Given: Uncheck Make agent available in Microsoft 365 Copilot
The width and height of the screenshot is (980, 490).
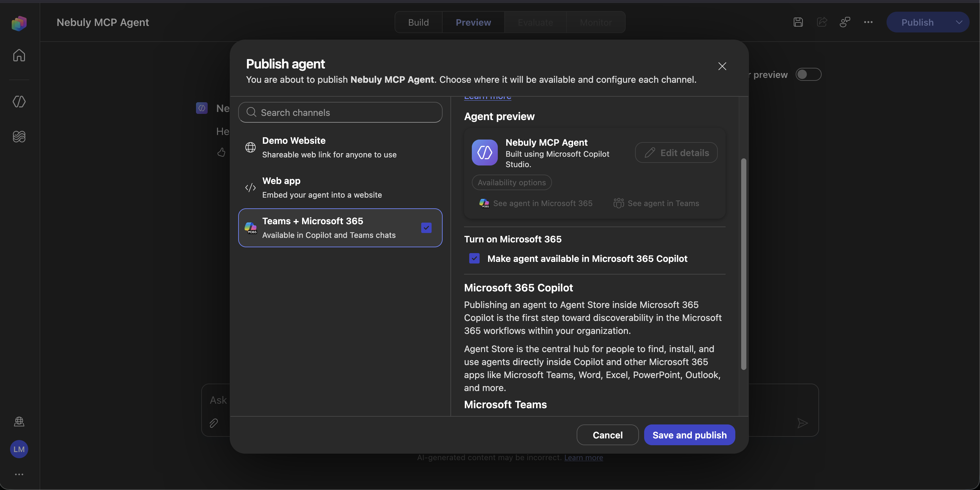Looking at the screenshot, I should tap(474, 258).
